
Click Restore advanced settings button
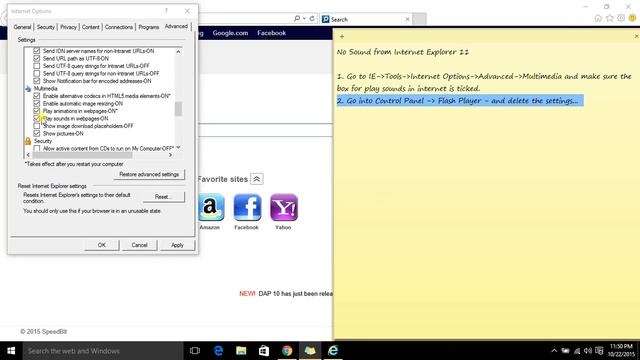(149, 174)
